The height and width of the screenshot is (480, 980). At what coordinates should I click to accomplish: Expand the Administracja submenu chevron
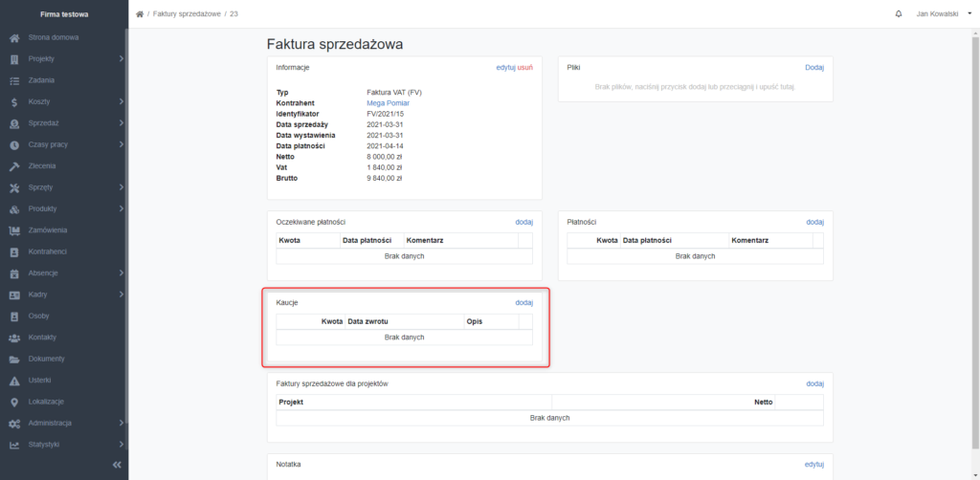[x=122, y=424]
